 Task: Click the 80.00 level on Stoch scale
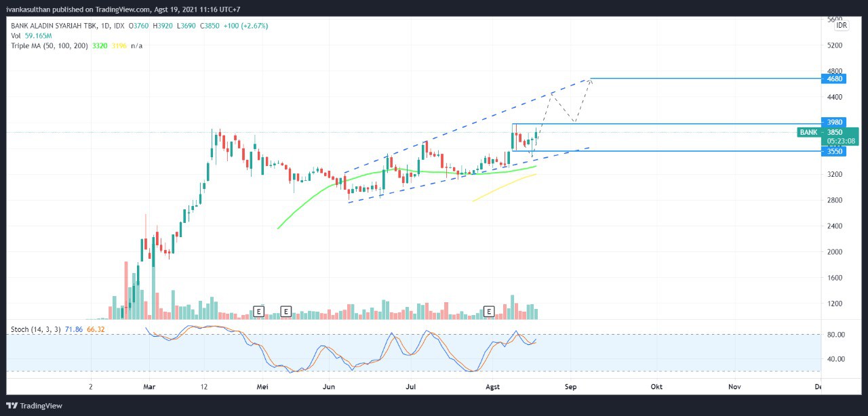835,335
